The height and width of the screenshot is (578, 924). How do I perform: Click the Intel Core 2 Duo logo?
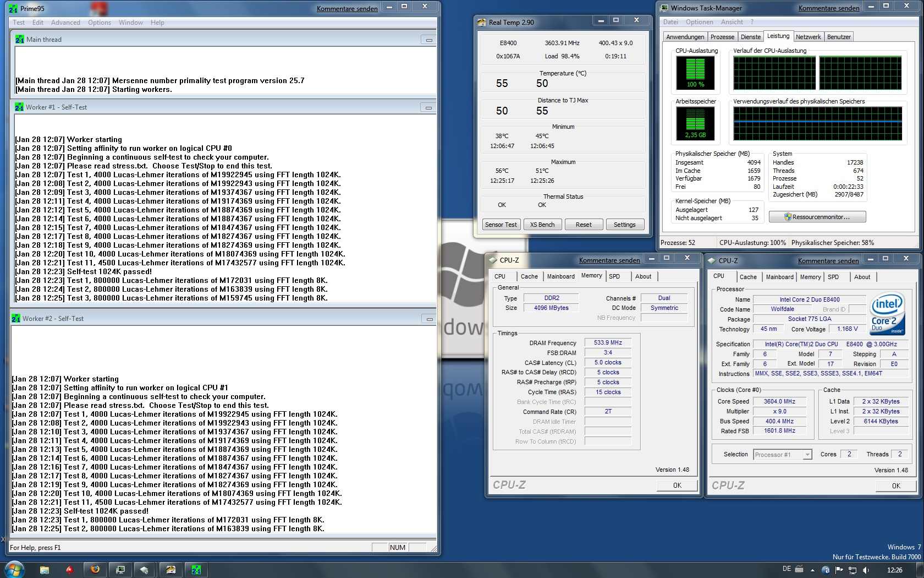coord(887,314)
